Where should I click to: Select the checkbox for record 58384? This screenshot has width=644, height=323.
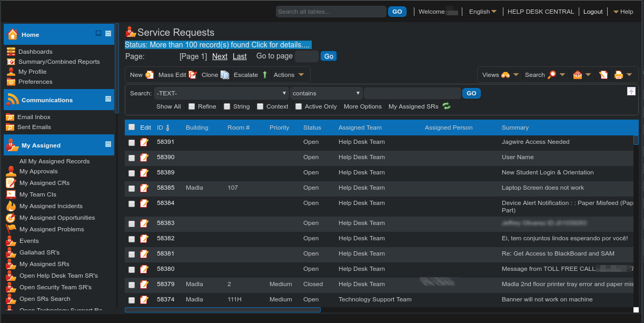tap(132, 204)
